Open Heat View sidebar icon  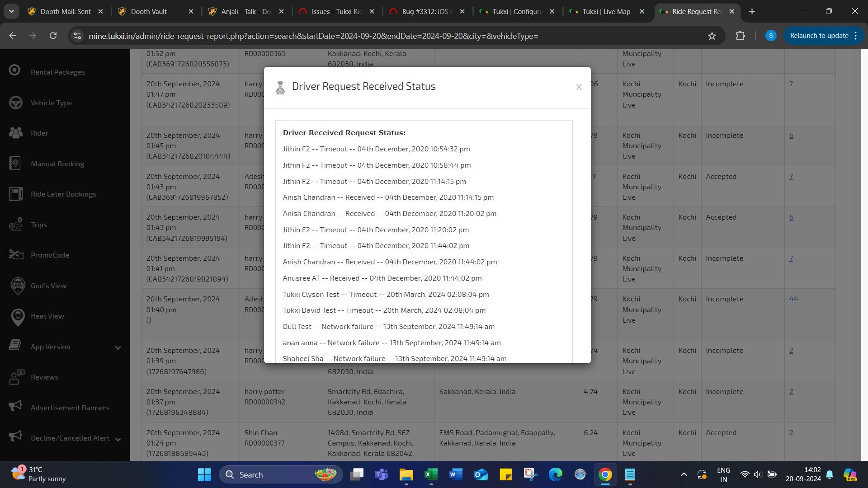point(18,316)
